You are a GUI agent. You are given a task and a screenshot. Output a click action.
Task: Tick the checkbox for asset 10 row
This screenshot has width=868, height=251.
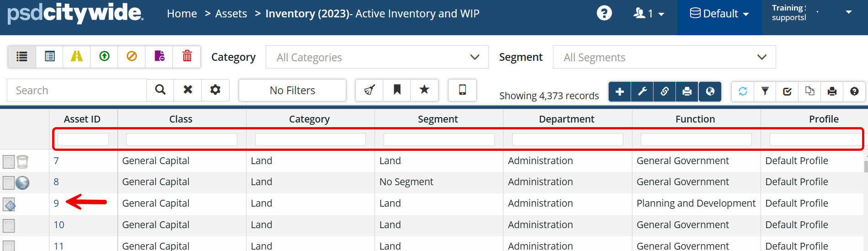point(9,225)
